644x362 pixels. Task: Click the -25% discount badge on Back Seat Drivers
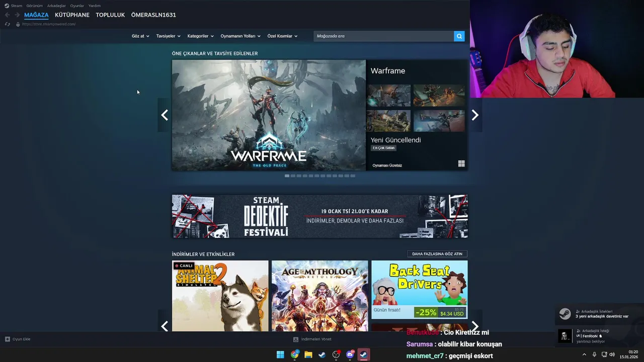426,313
